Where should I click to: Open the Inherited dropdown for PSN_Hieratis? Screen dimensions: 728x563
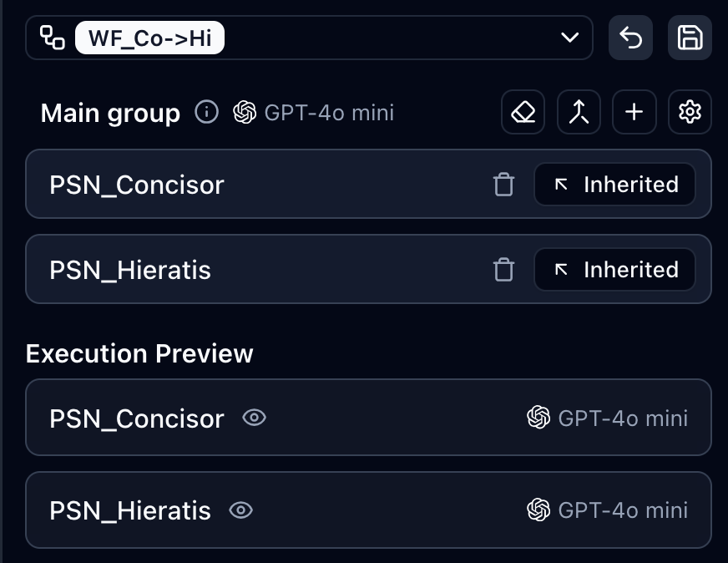click(614, 270)
